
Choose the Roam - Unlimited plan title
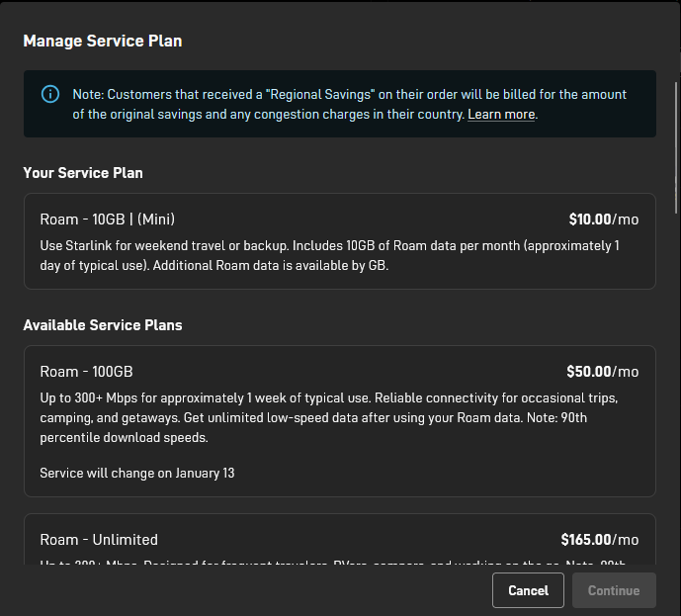99,540
